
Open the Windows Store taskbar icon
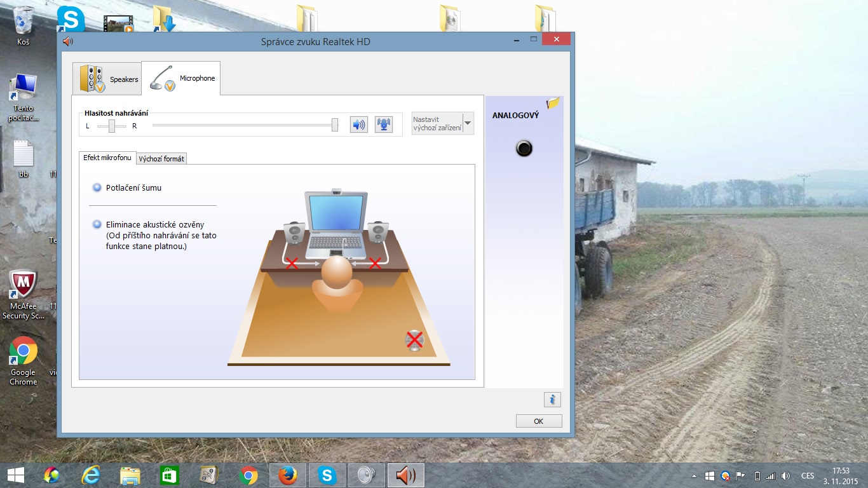point(170,475)
